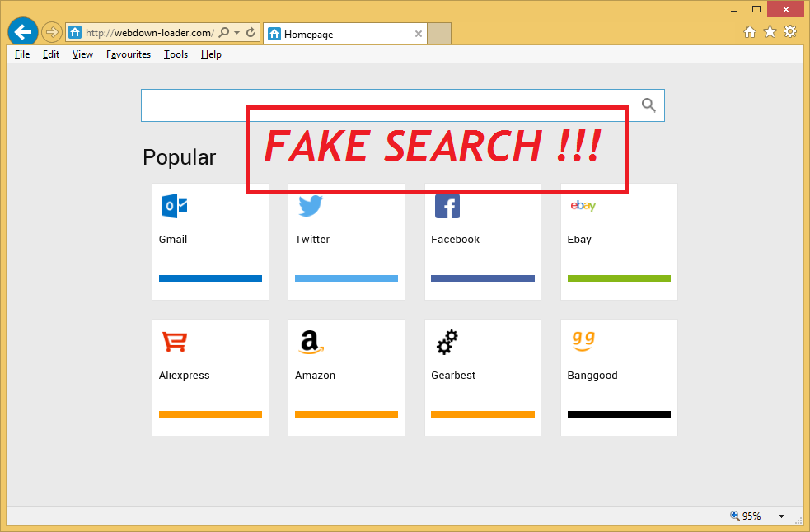Go back with the blue arrow button

[23, 32]
